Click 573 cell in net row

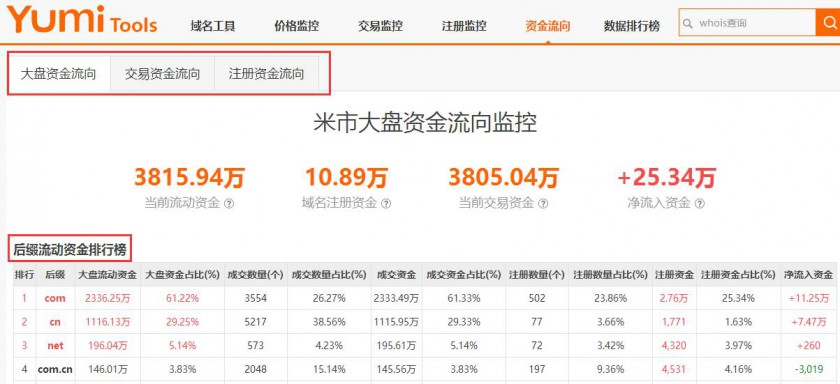[255, 345]
